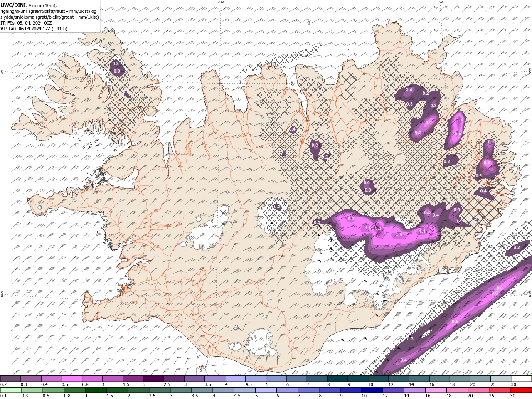Select the rain legend swatch starting at 2.5
Screen dimensions: 532x399
pyautogui.click(x=159, y=390)
